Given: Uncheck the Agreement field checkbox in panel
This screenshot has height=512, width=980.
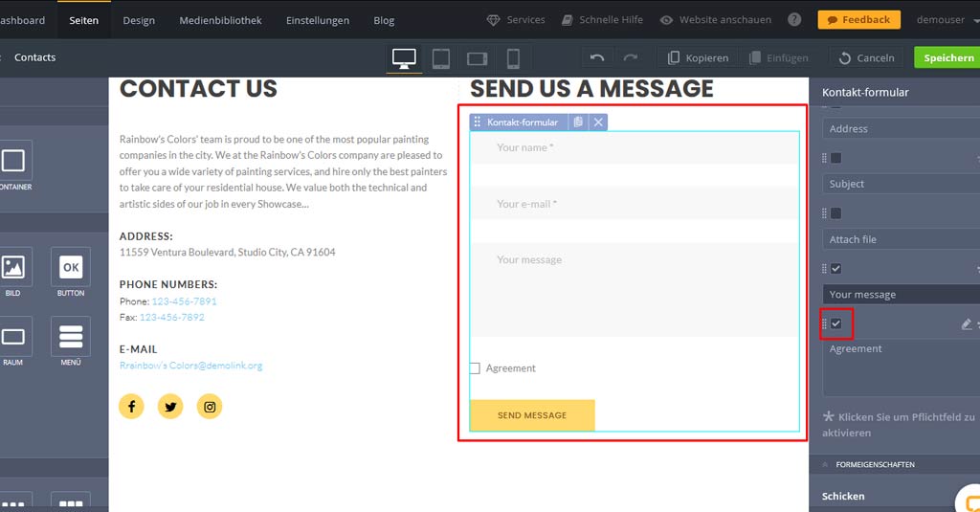Looking at the screenshot, I should [x=835, y=324].
